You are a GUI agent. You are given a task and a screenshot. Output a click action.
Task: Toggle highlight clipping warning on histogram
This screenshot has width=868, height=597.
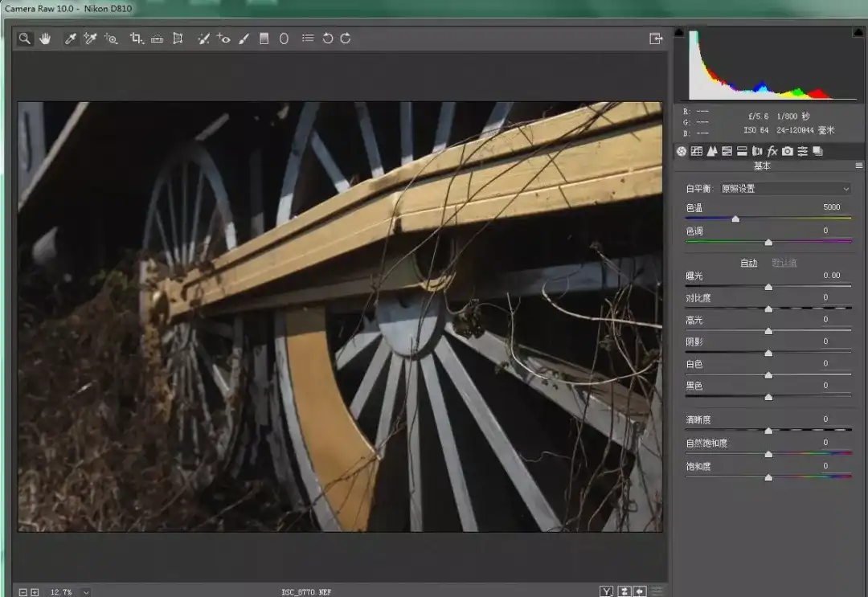860,33
